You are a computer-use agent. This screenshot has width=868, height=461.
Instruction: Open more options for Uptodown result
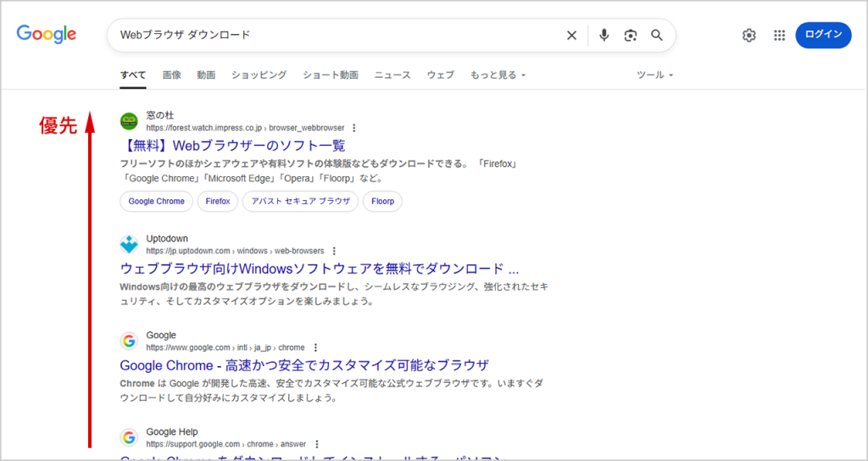click(334, 251)
